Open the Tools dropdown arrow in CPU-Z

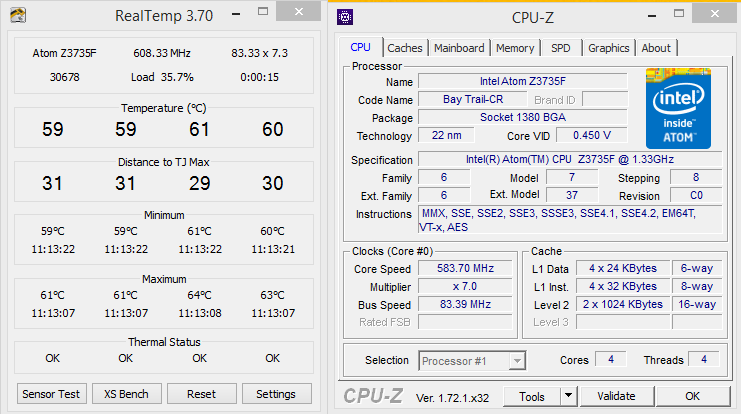(x=569, y=396)
